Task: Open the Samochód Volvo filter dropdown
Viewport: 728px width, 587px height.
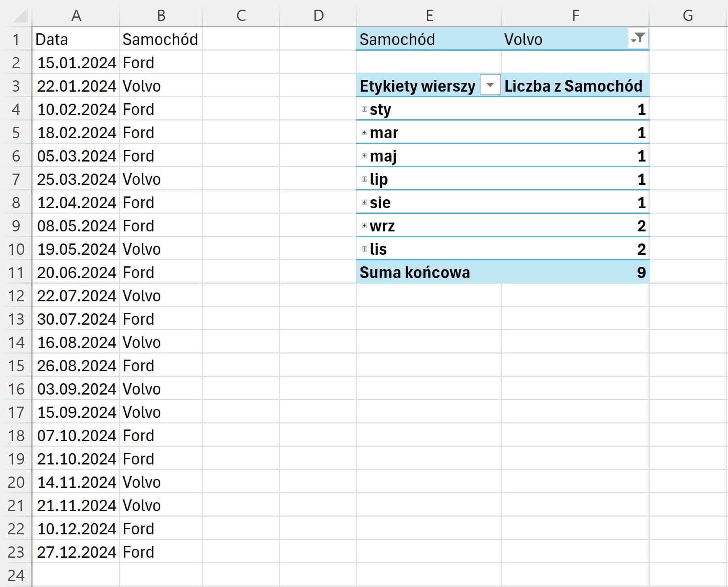Action: (x=638, y=39)
